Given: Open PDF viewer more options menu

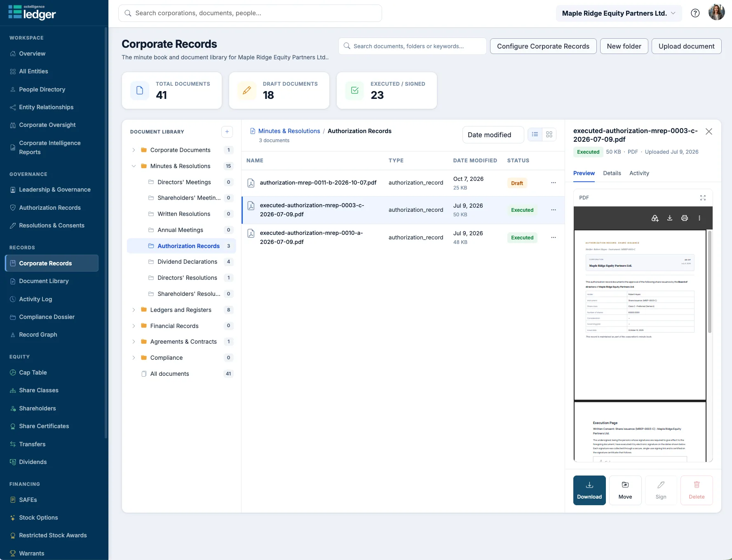Looking at the screenshot, I should (699, 218).
